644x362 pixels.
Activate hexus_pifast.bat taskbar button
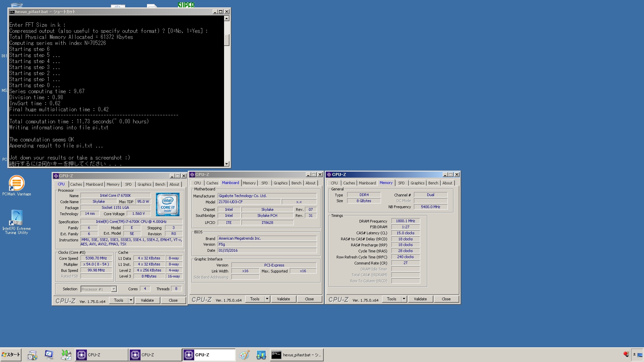(297, 355)
